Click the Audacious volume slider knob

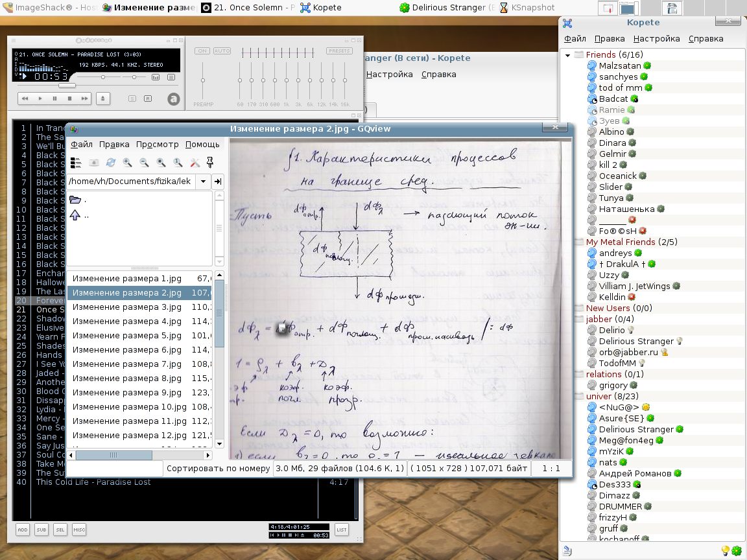[103, 77]
